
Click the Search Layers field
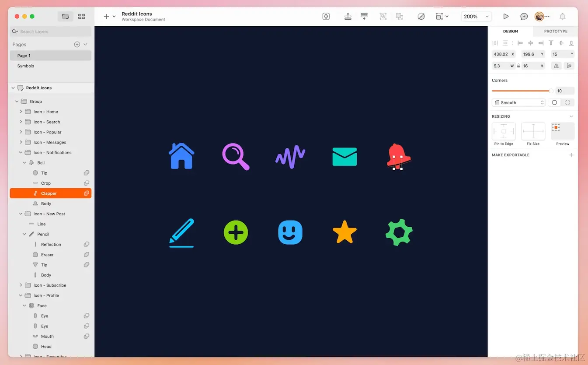pos(51,32)
